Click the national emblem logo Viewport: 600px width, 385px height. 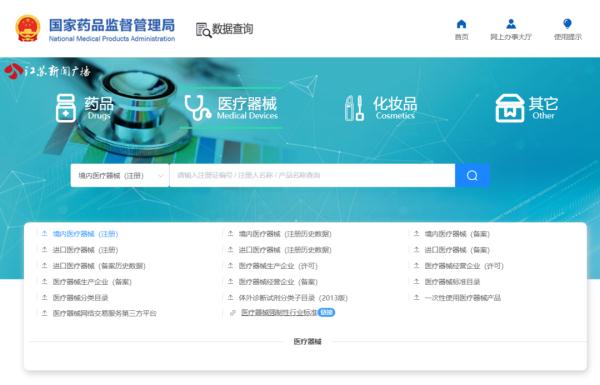click(28, 28)
